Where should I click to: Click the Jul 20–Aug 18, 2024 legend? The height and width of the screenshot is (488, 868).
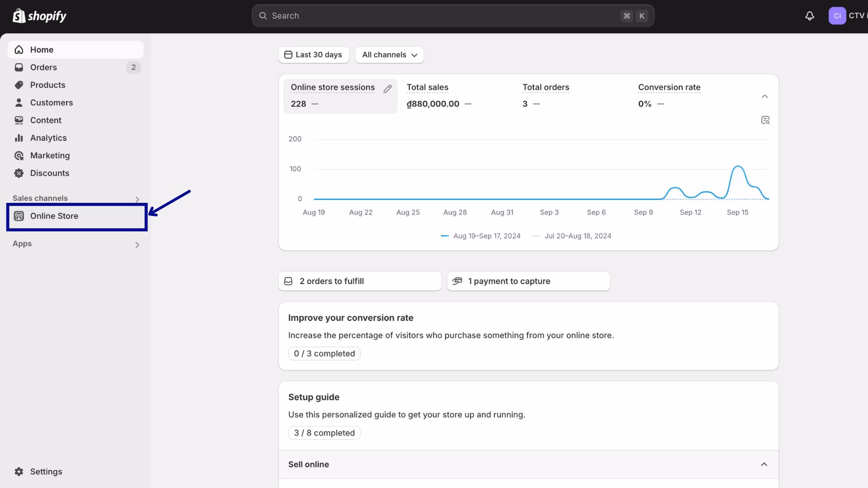point(572,236)
